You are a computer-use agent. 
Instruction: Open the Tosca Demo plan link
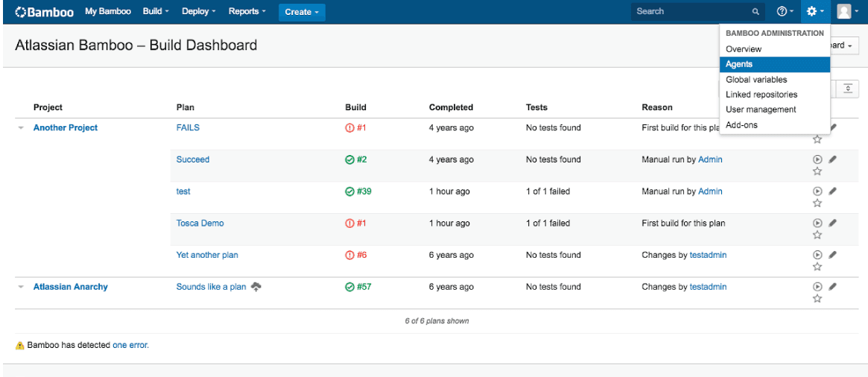pyautogui.click(x=200, y=224)
